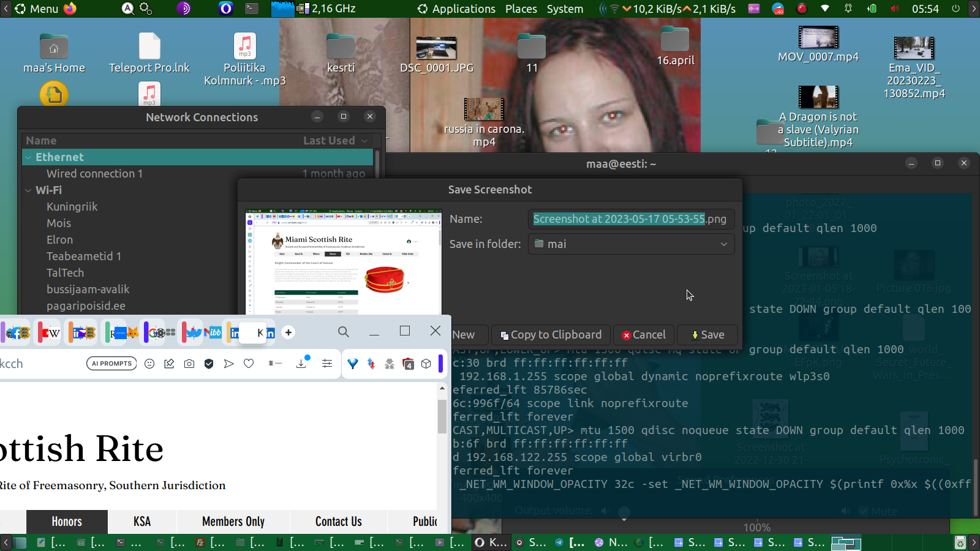Image resolution: width=980 pixels, height=551 pixels.
Task: Open the Trash icon in bottom panel
Action: (x=960, y=542)
